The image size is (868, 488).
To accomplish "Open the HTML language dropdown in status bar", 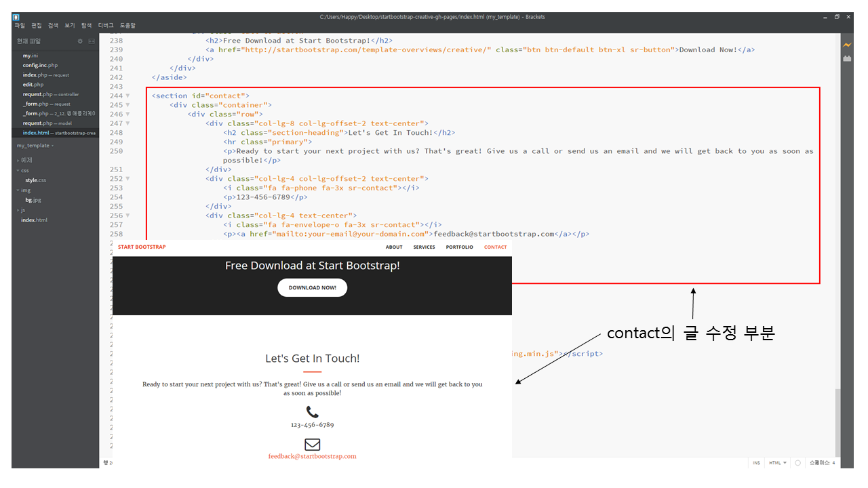I will 778,463.
